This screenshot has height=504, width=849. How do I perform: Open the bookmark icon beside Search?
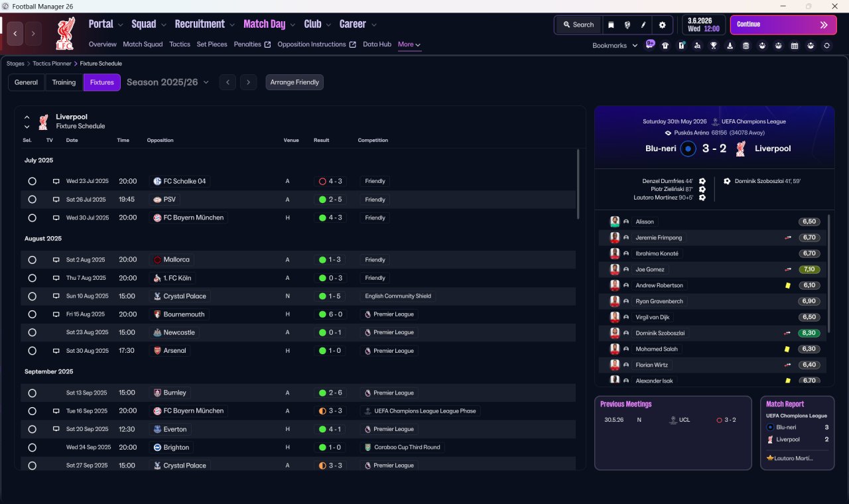click(611, 25)
